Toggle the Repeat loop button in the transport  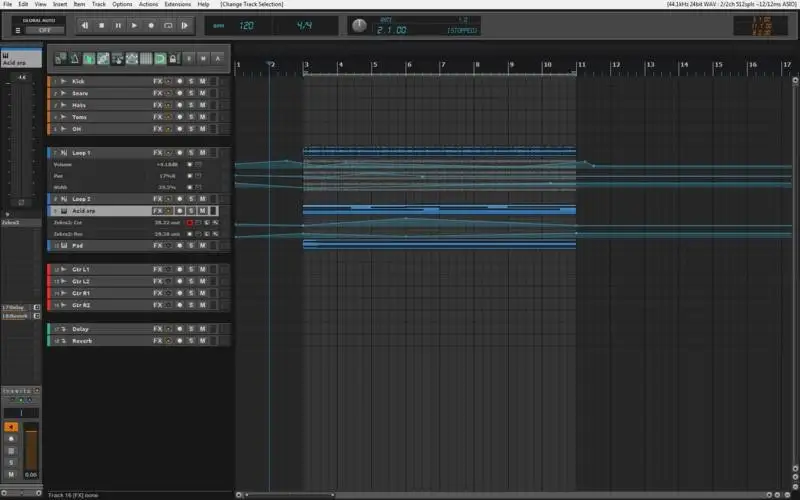click(168, 25)
